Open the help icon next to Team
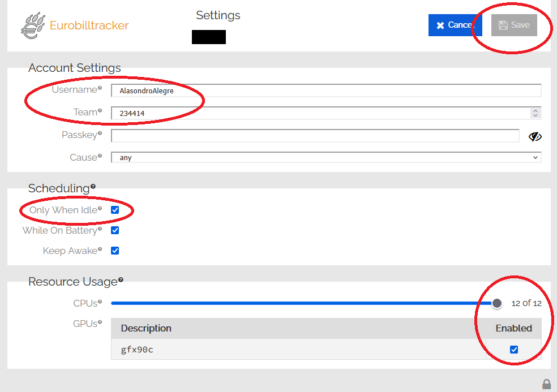This screenshot has width=557, height=392. click(100, 111)
